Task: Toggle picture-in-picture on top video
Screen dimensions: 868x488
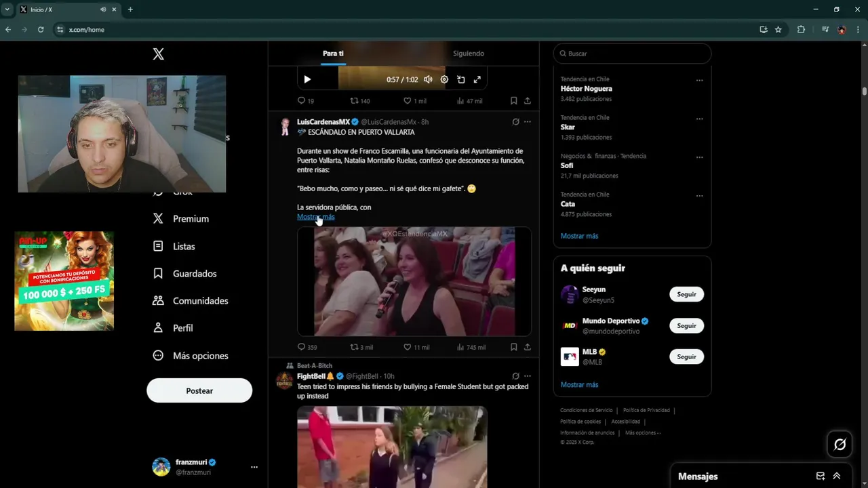Action: pos(461,79)
